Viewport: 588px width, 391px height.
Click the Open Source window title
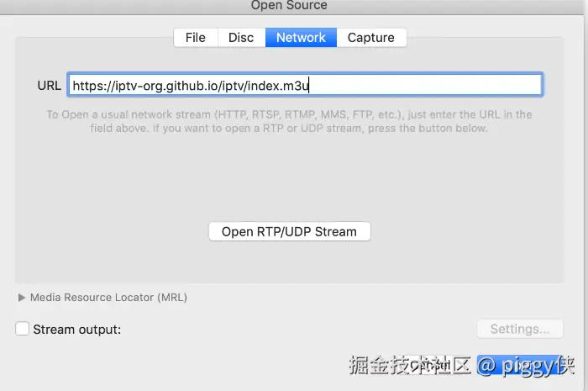pyautogui.click(x=289, y=6)
